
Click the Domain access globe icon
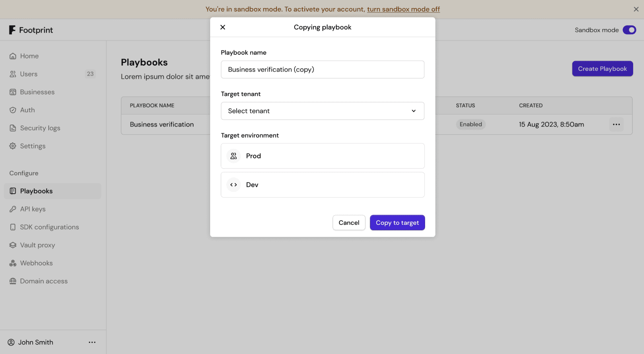[13, 281]
